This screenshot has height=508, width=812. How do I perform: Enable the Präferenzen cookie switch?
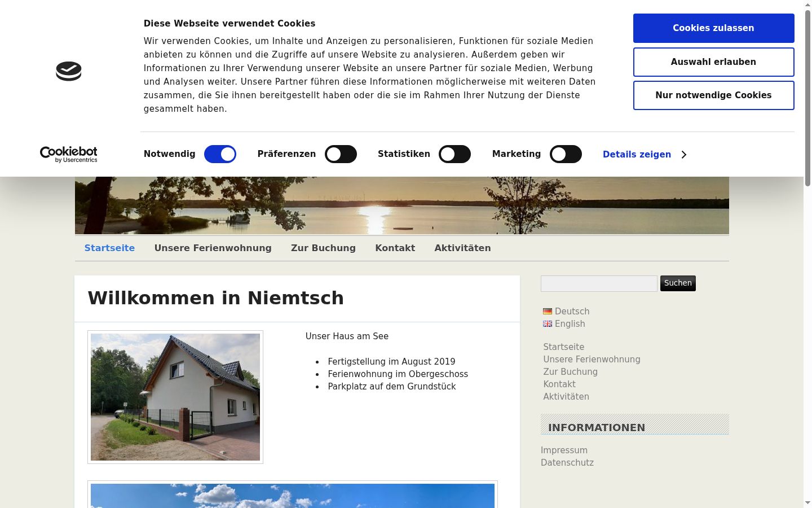click(341, 154)
